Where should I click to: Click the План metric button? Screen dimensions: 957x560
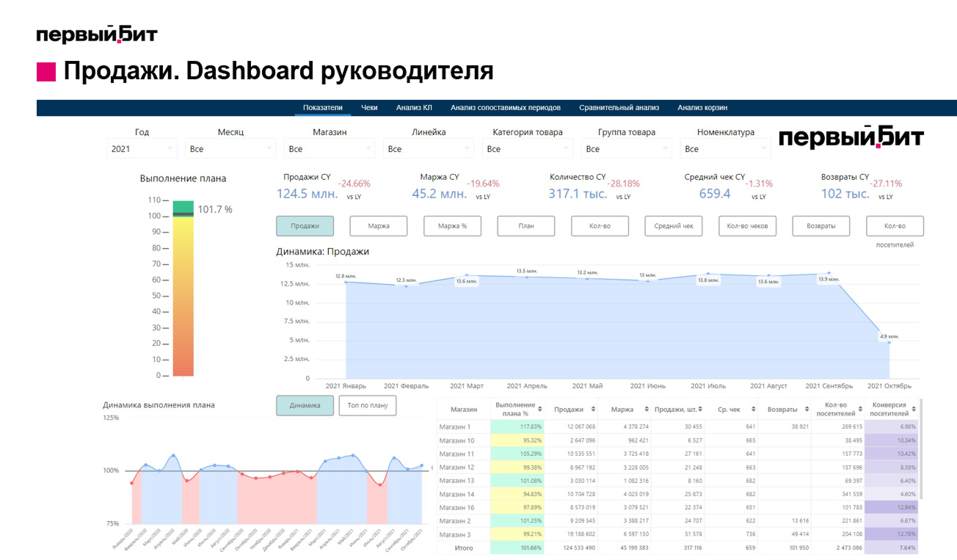pos(526,226)
